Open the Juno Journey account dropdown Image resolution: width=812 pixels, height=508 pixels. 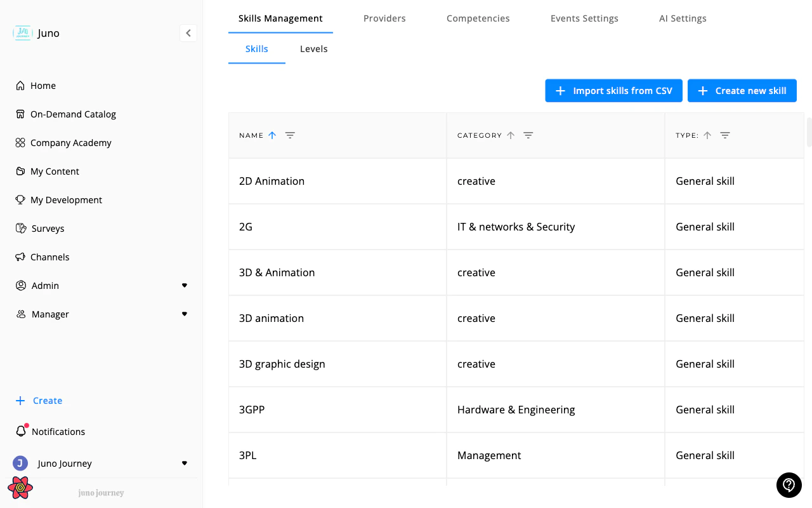coord(185,463)
